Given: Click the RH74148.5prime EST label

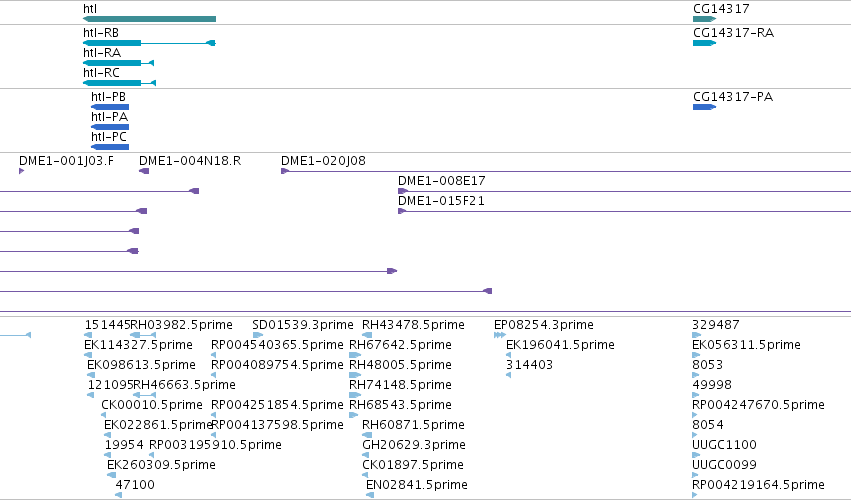Looking at the screenshot, I should coord(400,385).
